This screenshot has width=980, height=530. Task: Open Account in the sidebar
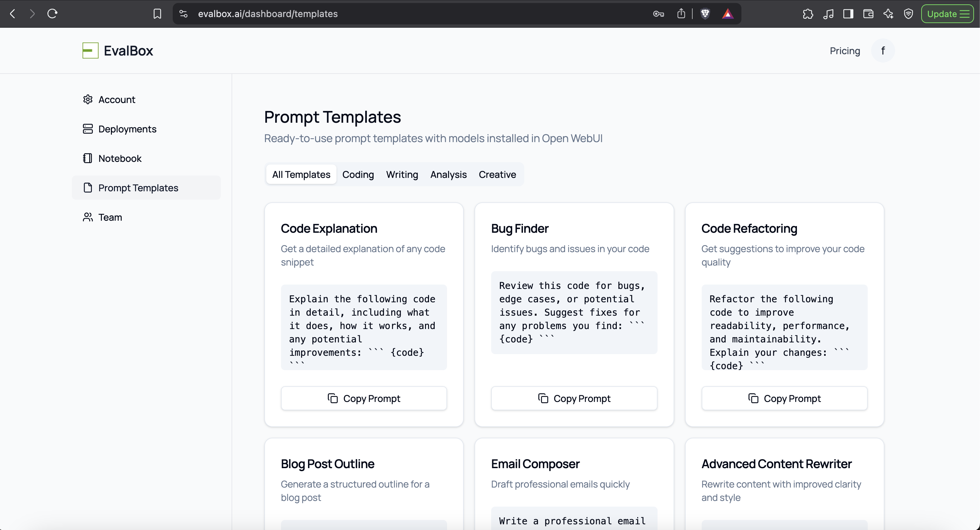point(146,99)
